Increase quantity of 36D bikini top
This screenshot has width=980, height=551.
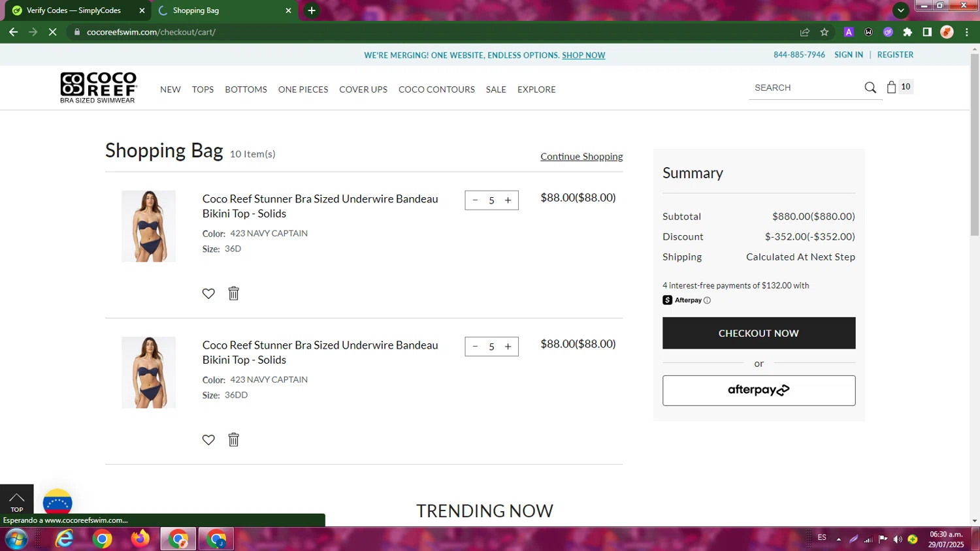pyautogui.click(x=508, y=200)
